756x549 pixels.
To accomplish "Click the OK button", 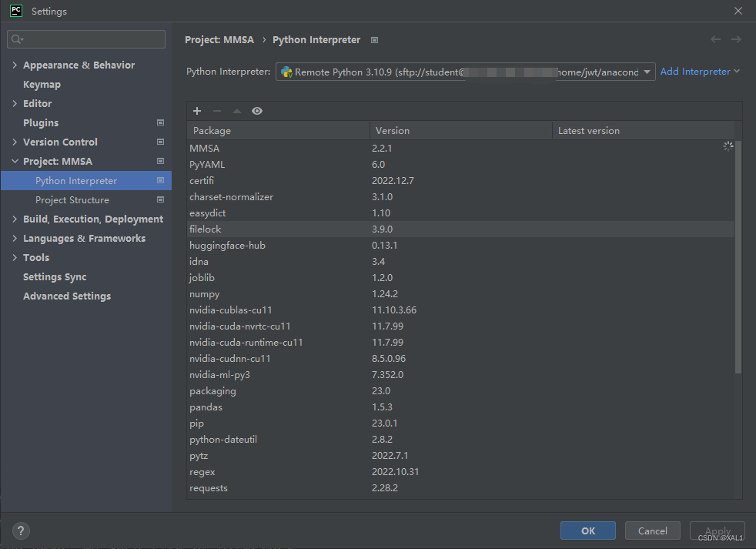I will point(587,531).
